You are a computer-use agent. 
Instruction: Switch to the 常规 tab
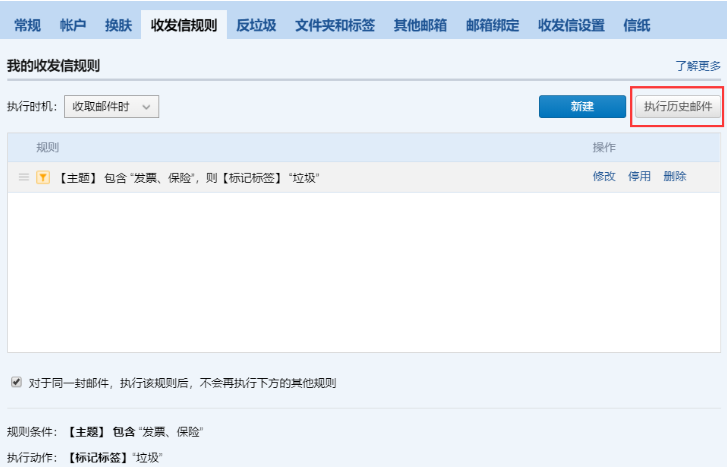tap(28, 25)
